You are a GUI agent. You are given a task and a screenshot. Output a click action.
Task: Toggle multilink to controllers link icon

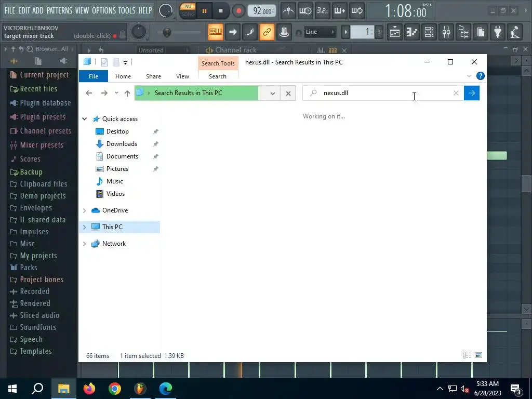(267, 32)
